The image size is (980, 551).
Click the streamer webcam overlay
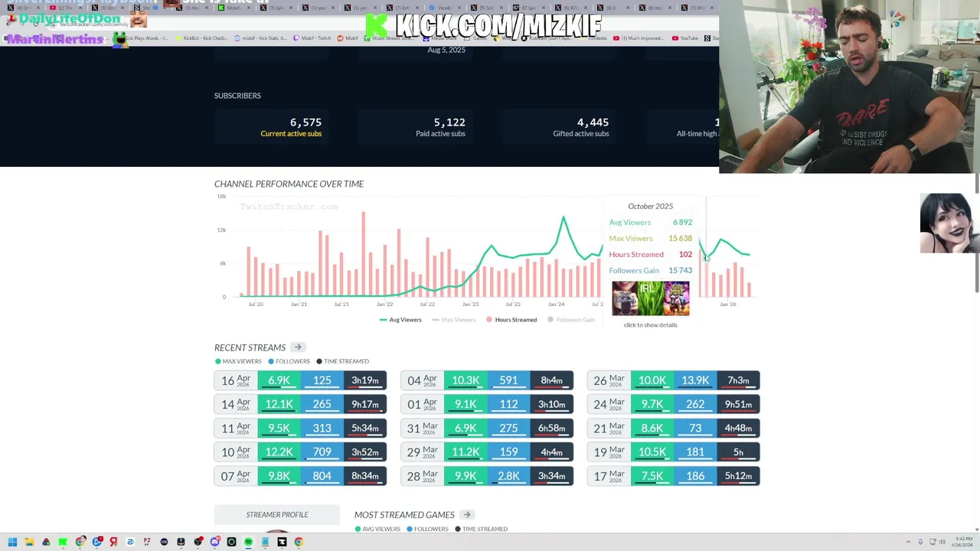click(x=849, y=86)
